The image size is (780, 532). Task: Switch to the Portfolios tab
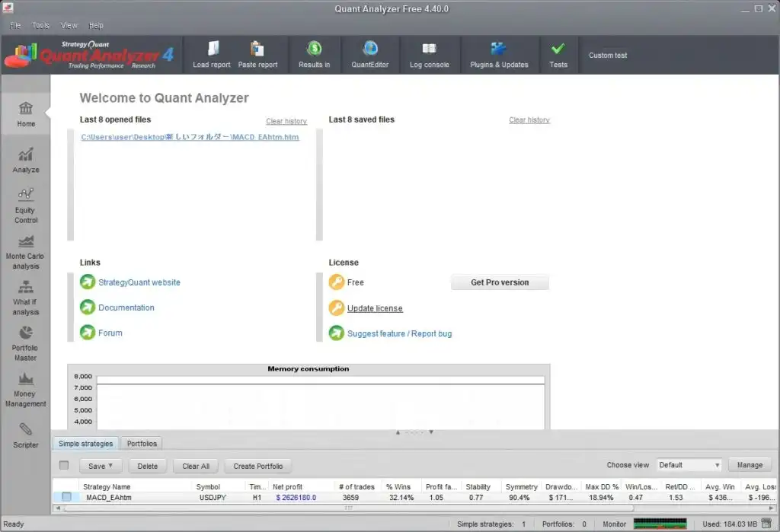(142, 444)
